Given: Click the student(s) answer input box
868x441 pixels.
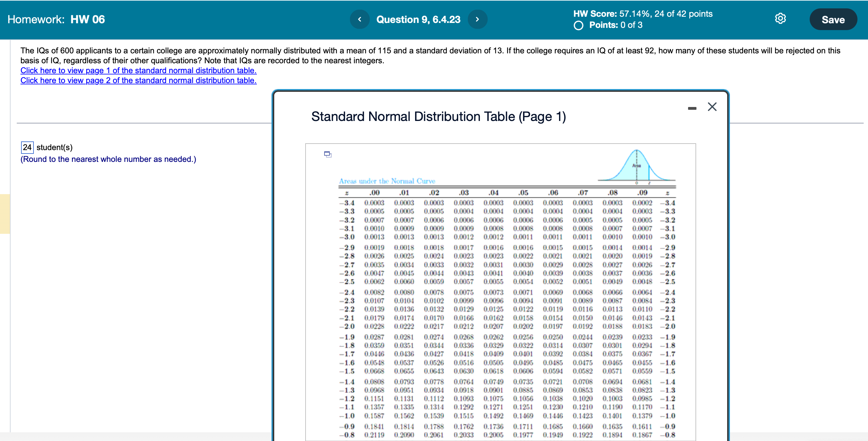Looking at the screenshot, I should pos(27,147).
